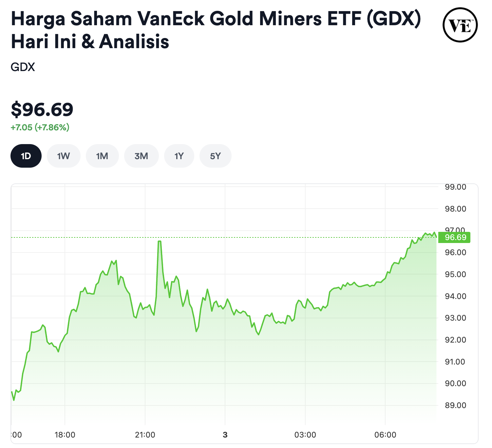492x448 pixels.
Task: Click the GDX ticker symbol text
Action: 23,67
